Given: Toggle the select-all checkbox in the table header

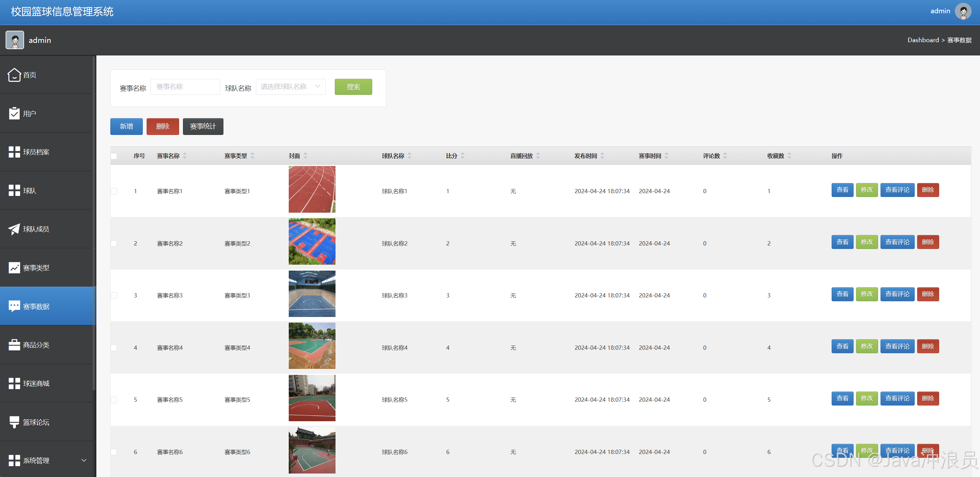Looking at the screenshot, I should [114, 156].
